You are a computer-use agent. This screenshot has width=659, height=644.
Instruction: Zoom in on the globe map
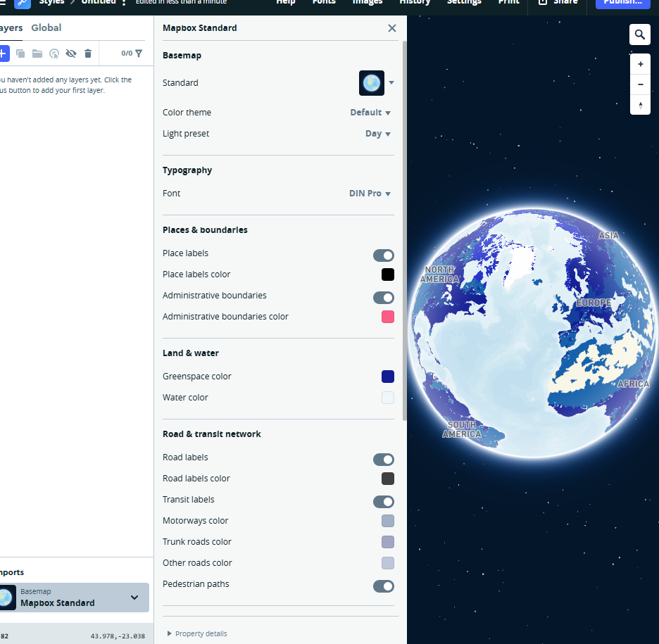pyautogui.click(x=639, y=64)
